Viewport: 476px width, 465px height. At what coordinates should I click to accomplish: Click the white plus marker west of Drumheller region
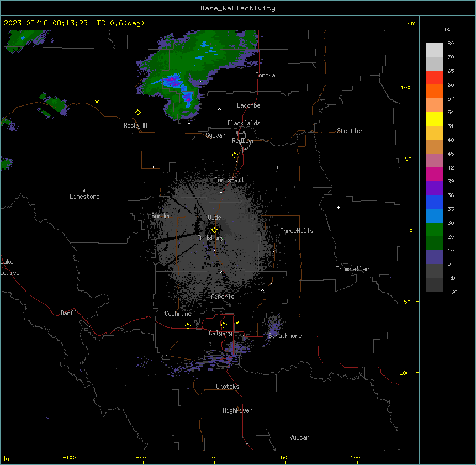[x=338, y=207]
